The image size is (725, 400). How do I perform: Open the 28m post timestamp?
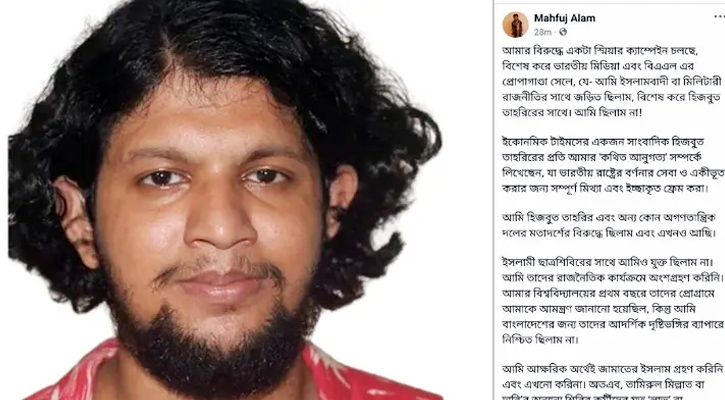tap(543, 32)
